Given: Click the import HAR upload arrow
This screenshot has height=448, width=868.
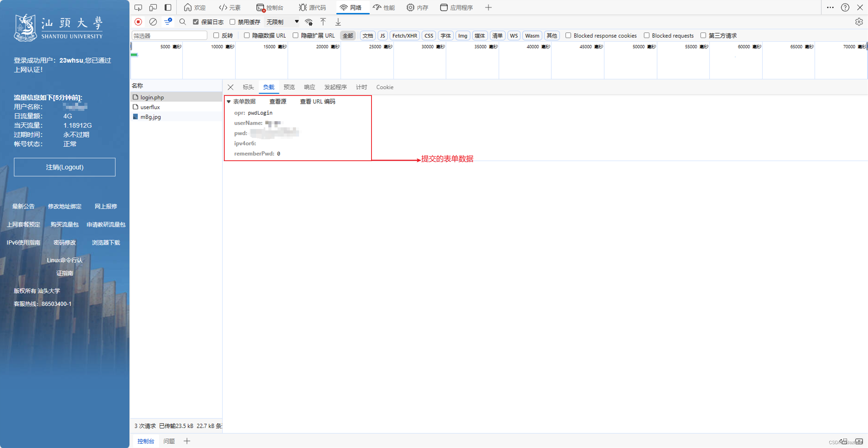Looking at the screenshot, I should click(x=323, y=22).
